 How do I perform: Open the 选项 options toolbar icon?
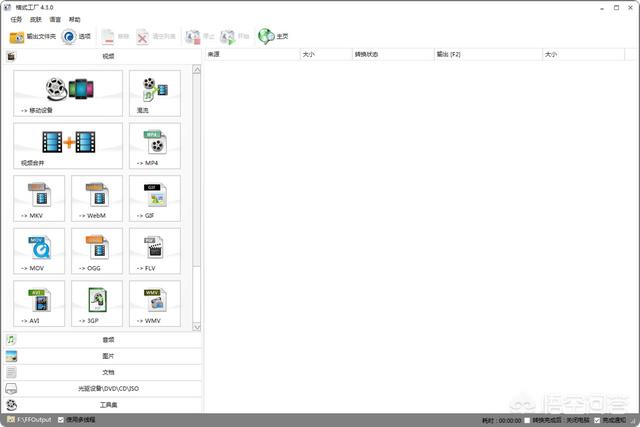point(69,37)
